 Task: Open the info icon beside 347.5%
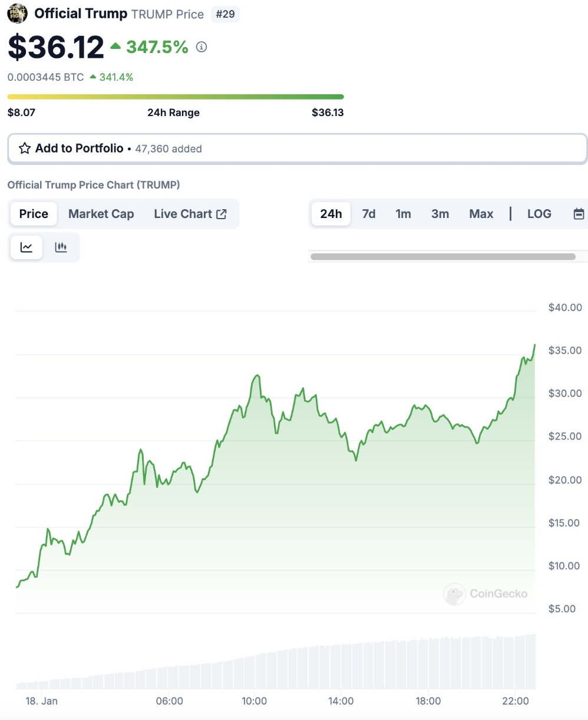click(201, 47)
